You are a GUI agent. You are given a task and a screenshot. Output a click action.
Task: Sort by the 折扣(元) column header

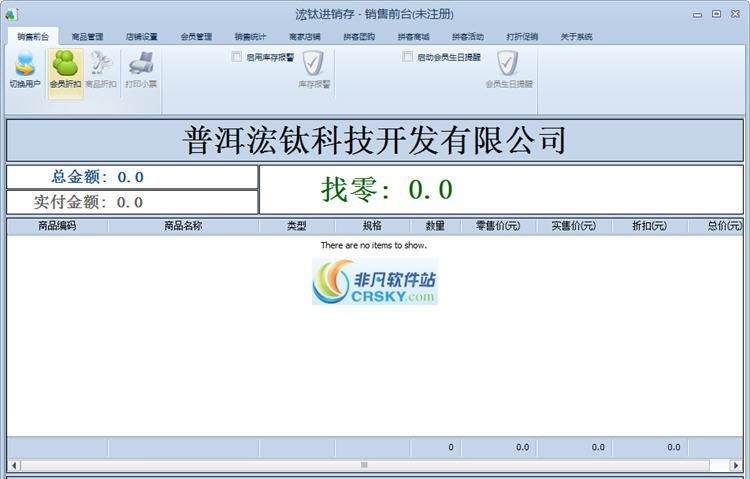(x=650, y=226)
